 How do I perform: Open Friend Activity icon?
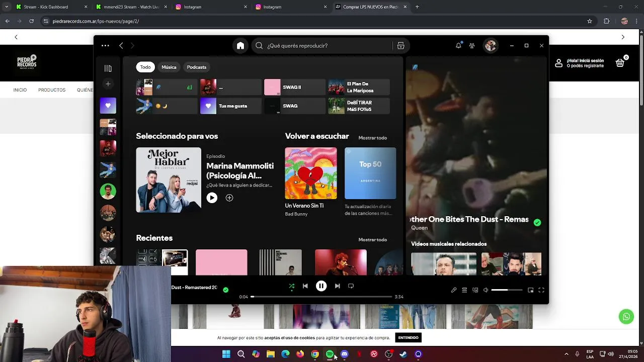[x=472, y=46]
